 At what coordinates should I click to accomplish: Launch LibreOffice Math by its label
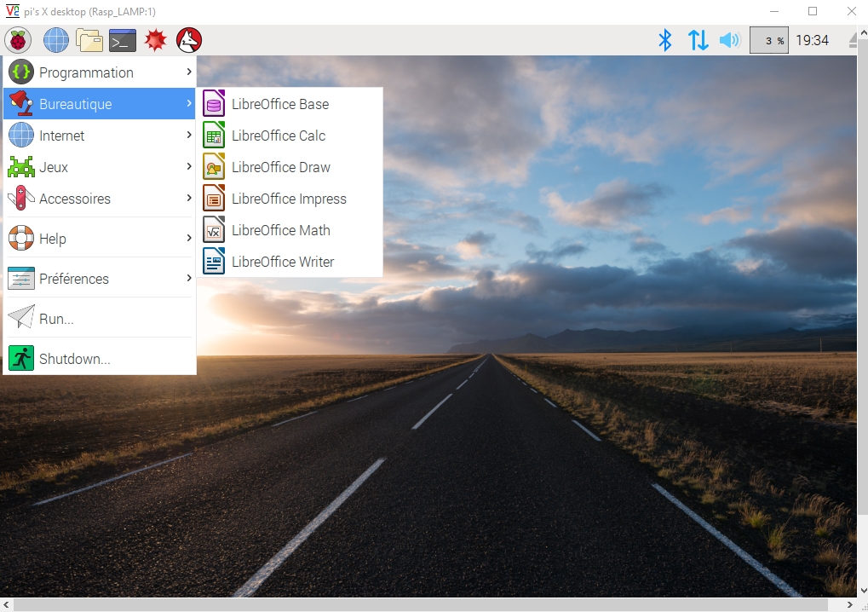point(280,230)
